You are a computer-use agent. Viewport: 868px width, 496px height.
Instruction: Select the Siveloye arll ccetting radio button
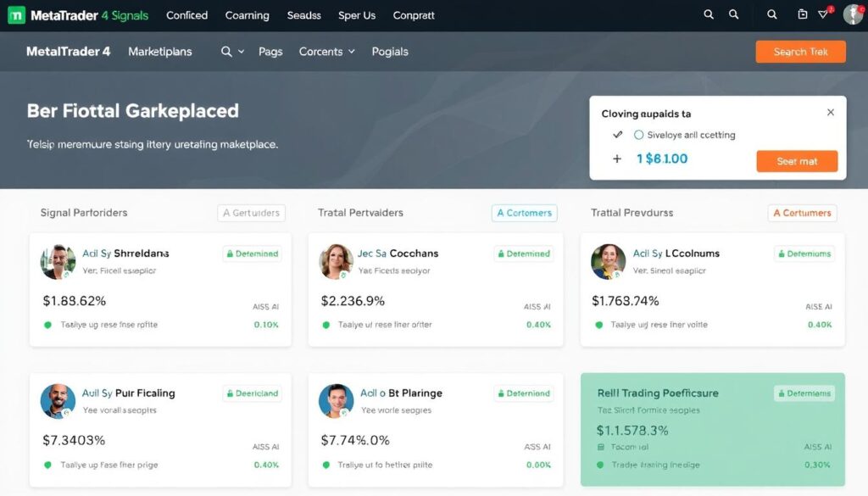point(639,135)
